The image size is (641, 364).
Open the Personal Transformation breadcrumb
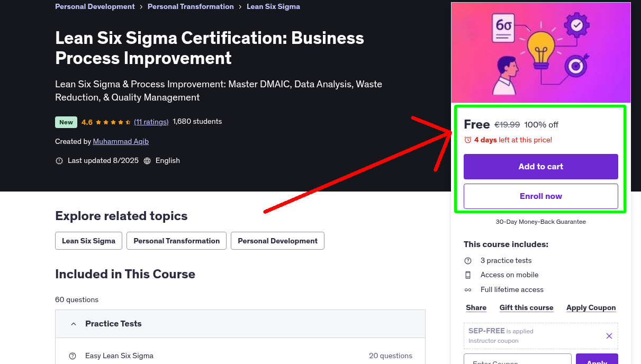click(x=191, y=6)
